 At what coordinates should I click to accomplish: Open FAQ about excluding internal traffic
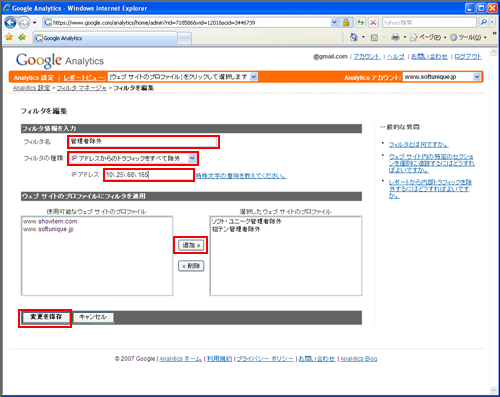[x=430, y=189]
